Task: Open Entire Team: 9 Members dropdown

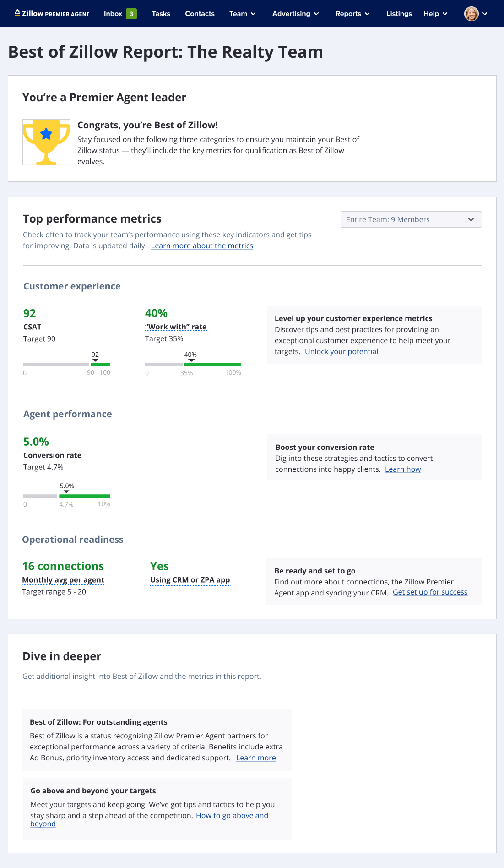Action: tap(411, 219)
